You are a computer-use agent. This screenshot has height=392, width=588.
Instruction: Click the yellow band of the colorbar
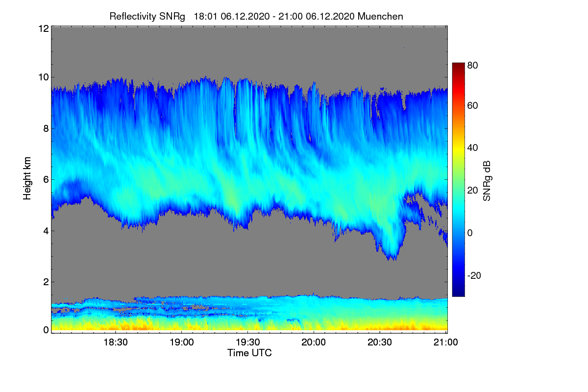(458, 148)
